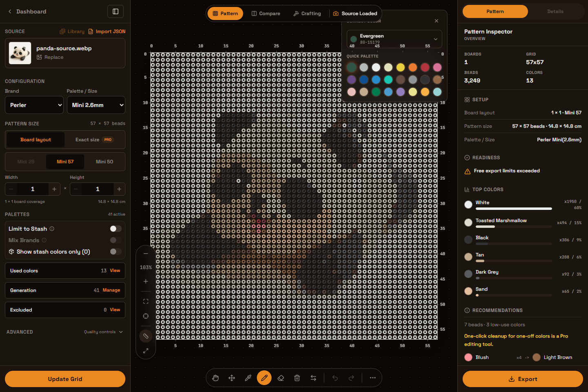Select the move tool with four arrows
This screenshot has width=588, height=392.
coord(232,378)
